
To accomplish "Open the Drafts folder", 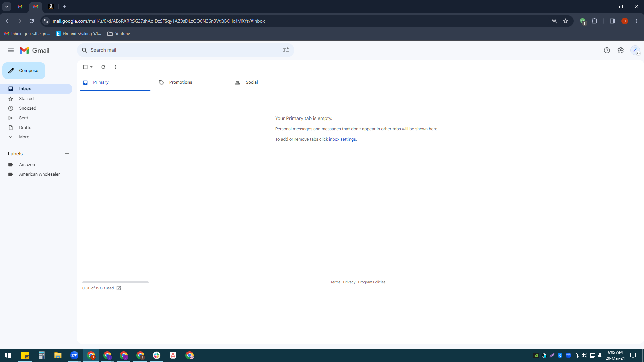I will 36,128.
